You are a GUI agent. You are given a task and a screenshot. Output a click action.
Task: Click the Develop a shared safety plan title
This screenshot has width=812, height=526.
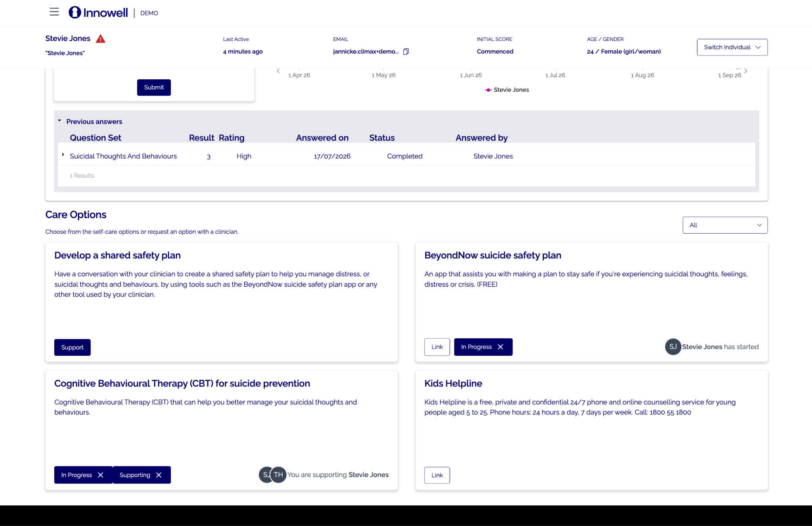pyautogui.click(x=117, y=255)
